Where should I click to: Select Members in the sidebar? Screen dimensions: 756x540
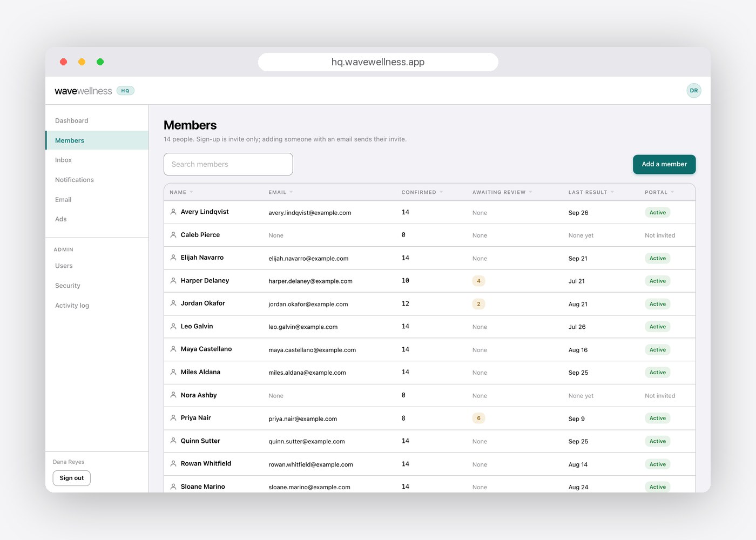click(97, 140)
